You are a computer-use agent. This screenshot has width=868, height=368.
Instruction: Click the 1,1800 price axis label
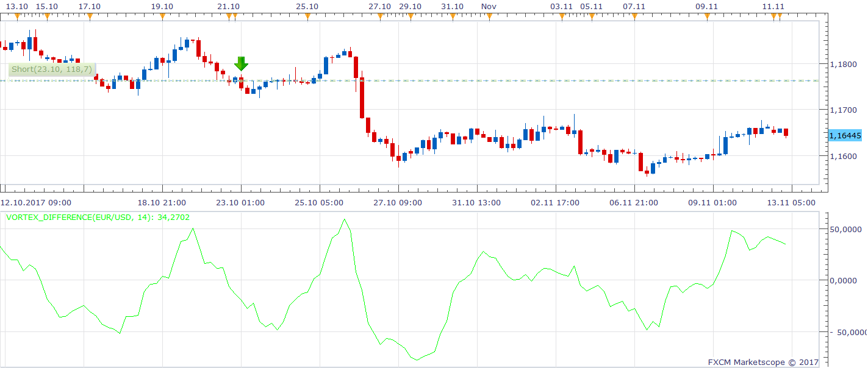[844, 64]
